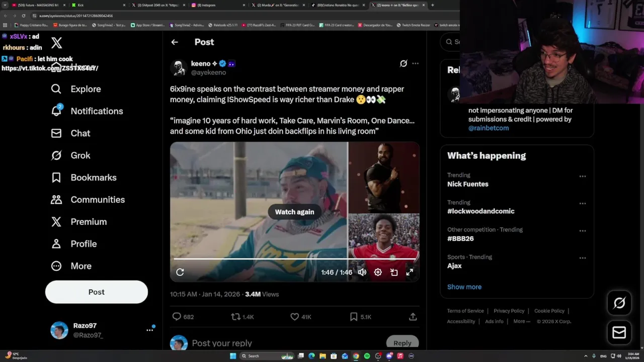Open Bookmarks in the sidebar
Viewport: 644px width, 362px height.
coord(84,177)
